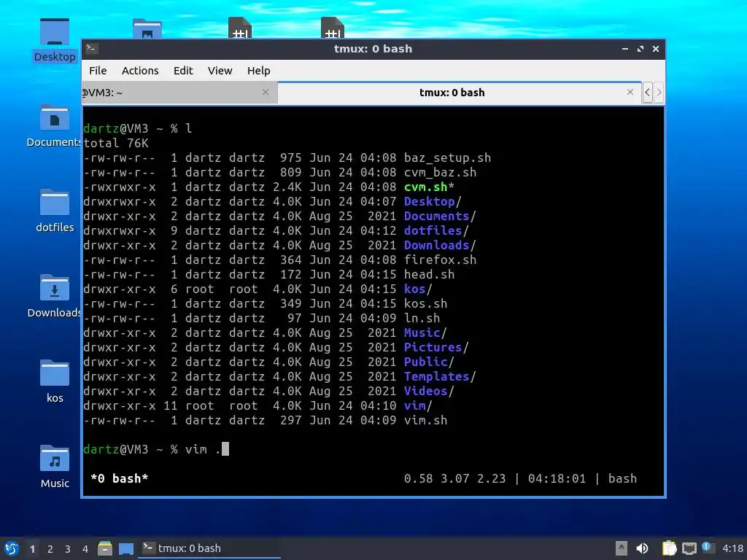Click the baz_setup.sh filename
747x560 pixels.
click(x=447, y=157)
